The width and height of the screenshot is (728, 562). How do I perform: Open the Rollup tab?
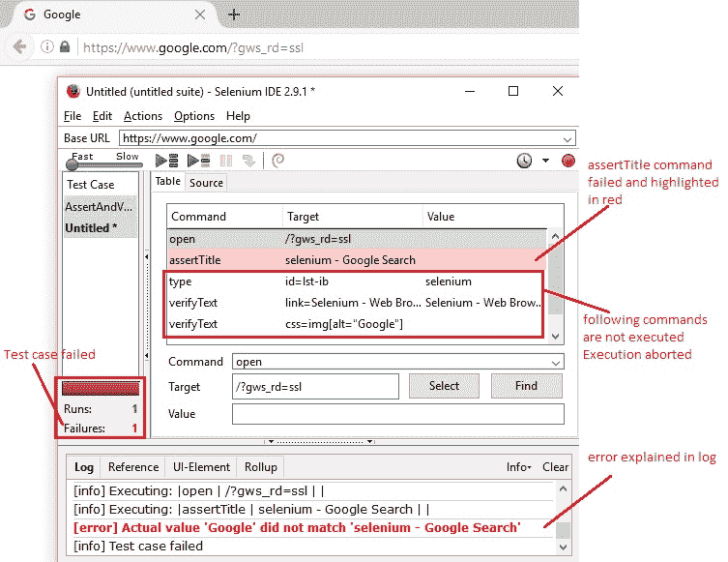261,467
